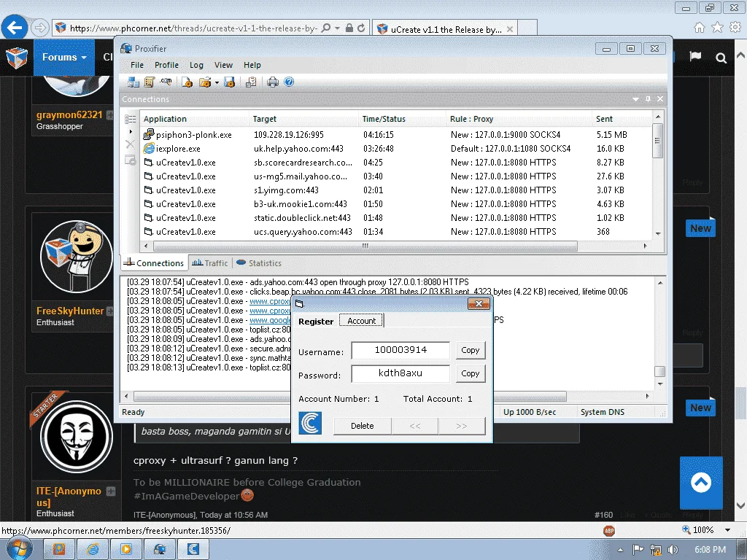The height and width of the screenshot is (560, 747).
Task: Sort by Target column header
Action: pos(303,119)
